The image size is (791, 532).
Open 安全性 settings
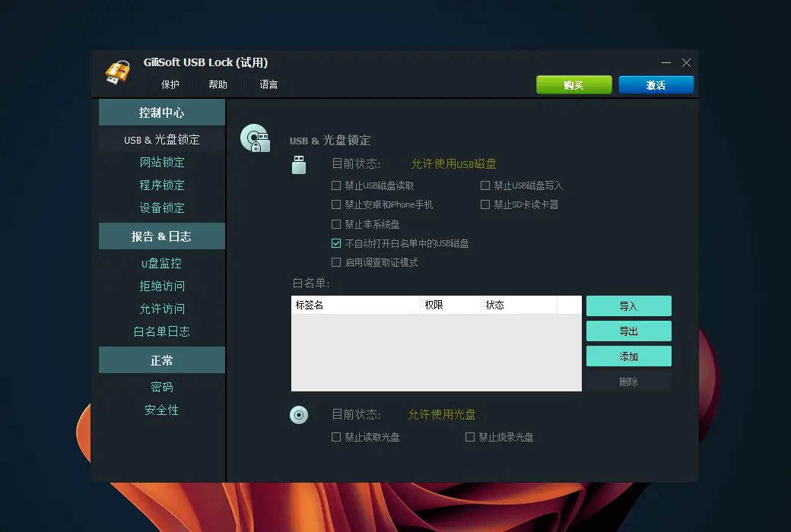(x=161, y=410)
